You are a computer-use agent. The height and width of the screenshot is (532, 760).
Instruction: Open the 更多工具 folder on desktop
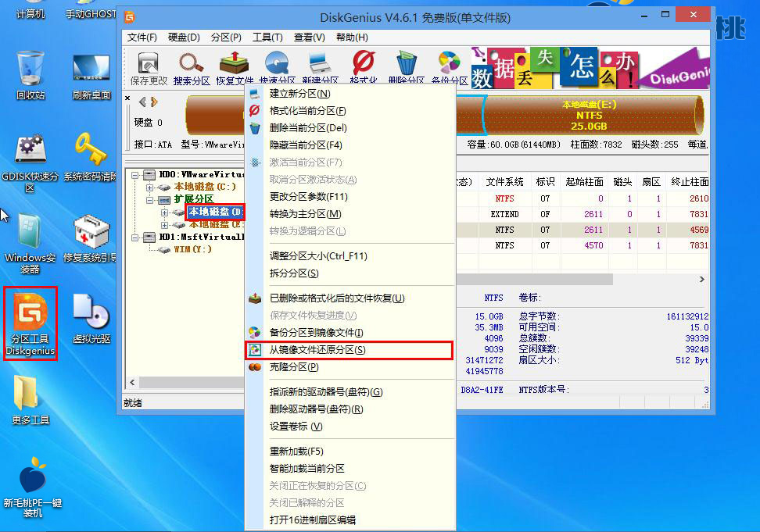(x=30, y=400)
